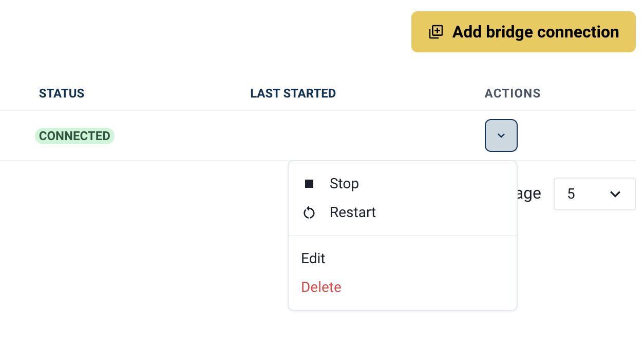Click the plus icon on Add bridge connection

436,32
